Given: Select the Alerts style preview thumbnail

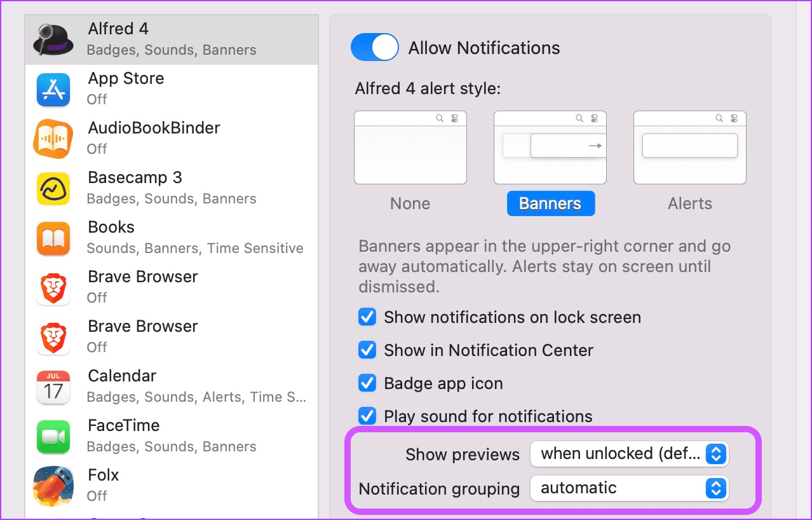Looking at the screenshot, I should [690, 147].
